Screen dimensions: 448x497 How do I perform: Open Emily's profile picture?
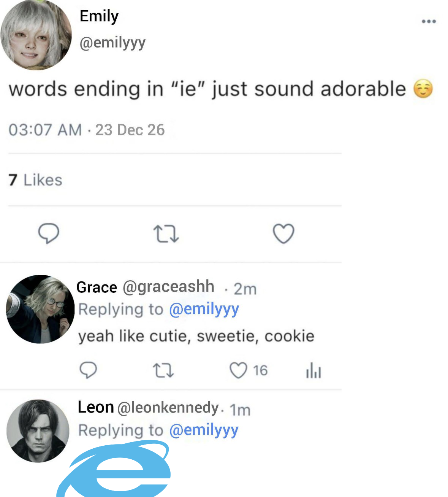pyautogui.click(x=36, y=35)
